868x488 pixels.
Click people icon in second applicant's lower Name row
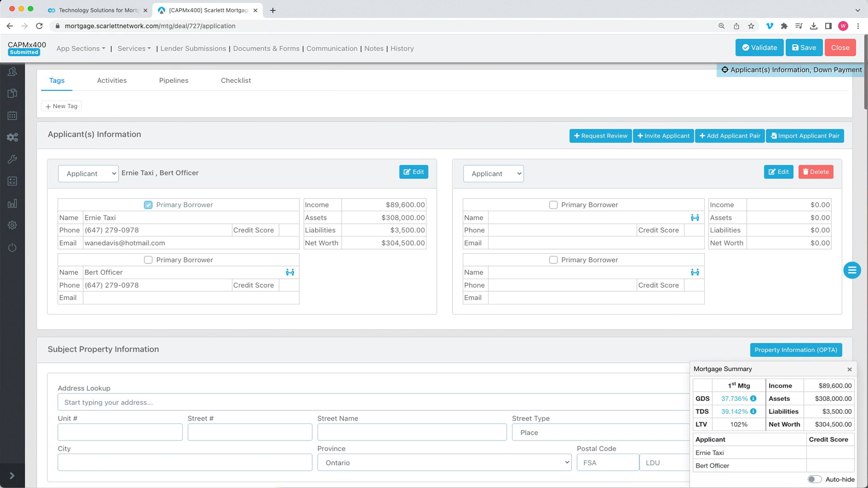pyautogui.click(x=695, y=272)
